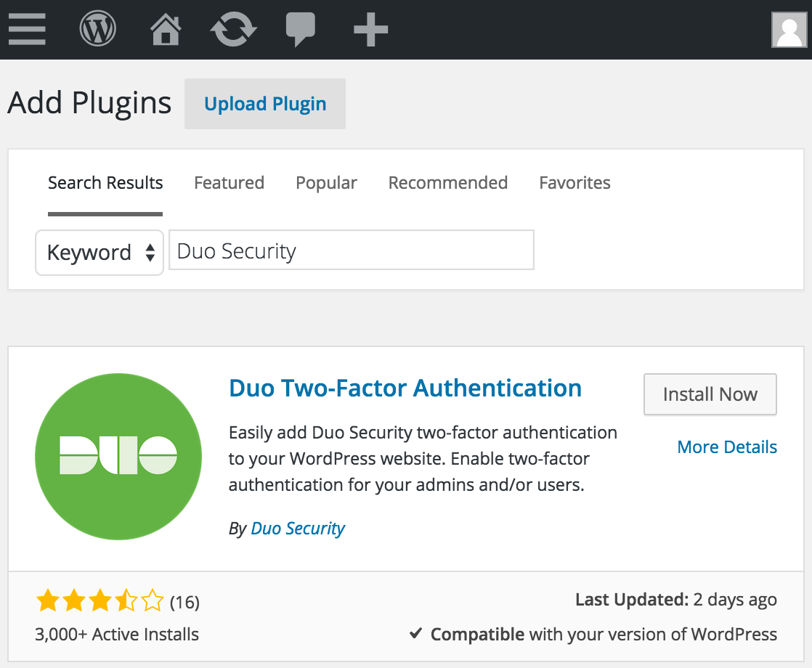Open the Recommended tab

click(x=448, y=183)
